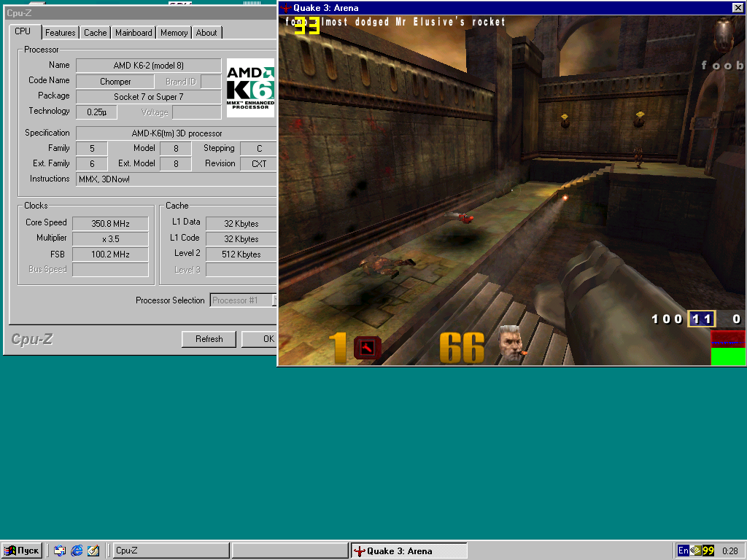Click the AMD K6 processor logo
Screen dimensions: 747x560
pyautogui.click(x=251, y=88)
